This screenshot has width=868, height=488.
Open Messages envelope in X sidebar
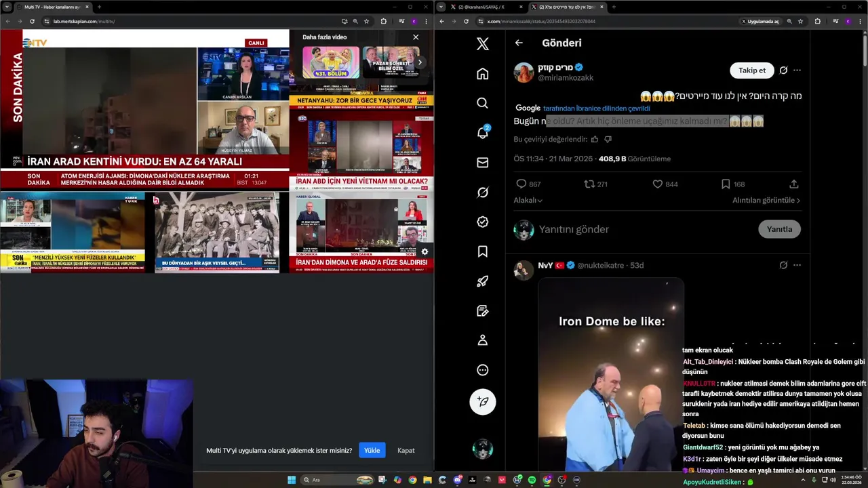pos(483,163)
